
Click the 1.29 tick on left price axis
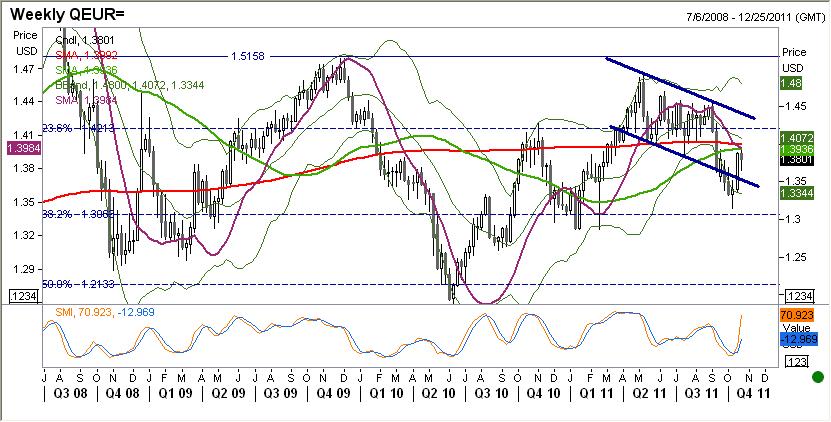(26, 269)
